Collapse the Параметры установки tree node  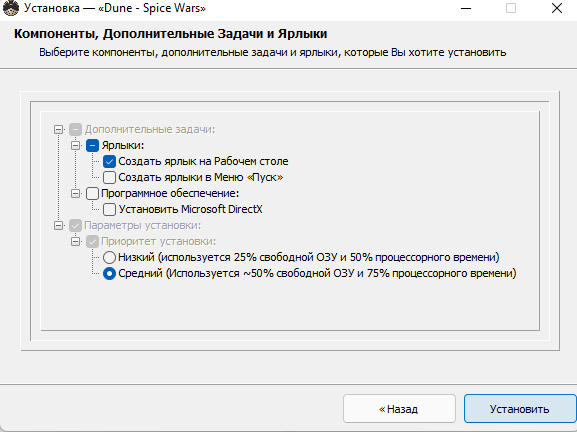58,225
